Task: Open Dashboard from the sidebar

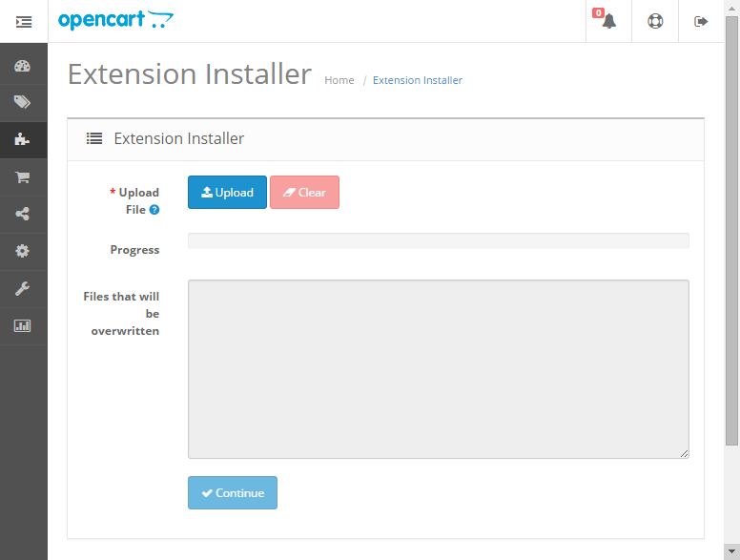Action: pos(22,66)
